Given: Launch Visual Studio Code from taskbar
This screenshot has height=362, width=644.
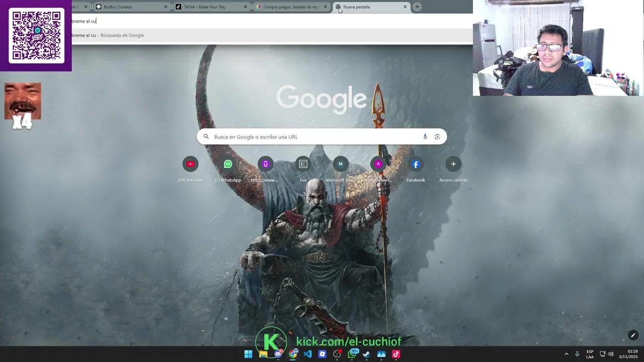Looking at the screenshot, I should click(307, 354).
